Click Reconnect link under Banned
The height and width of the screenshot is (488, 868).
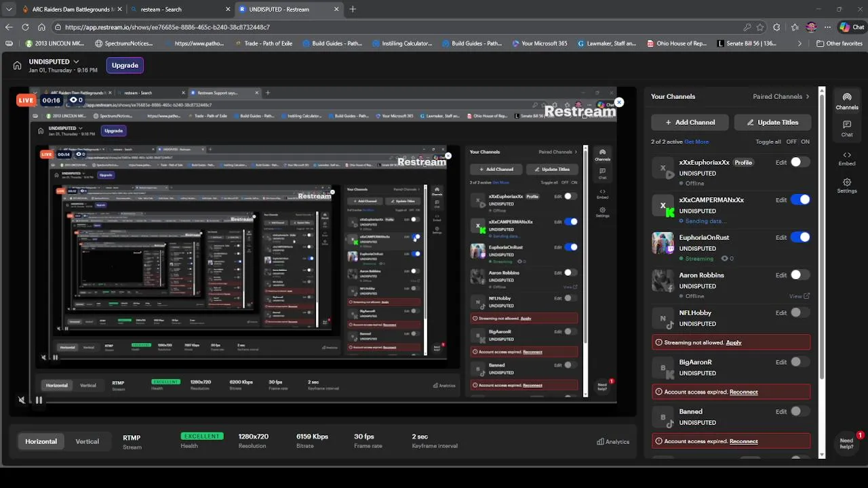tap(743, 441)
